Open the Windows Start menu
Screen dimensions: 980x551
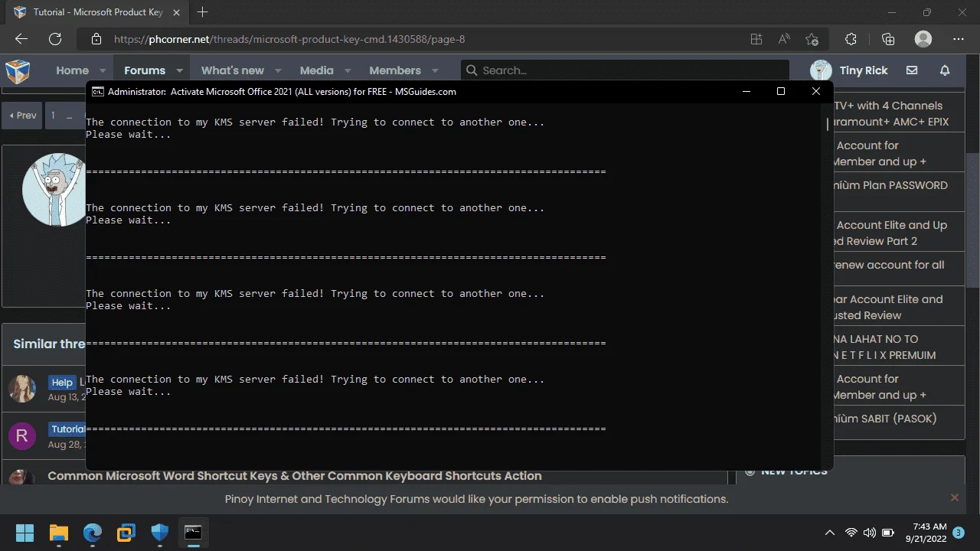point(24,533)
